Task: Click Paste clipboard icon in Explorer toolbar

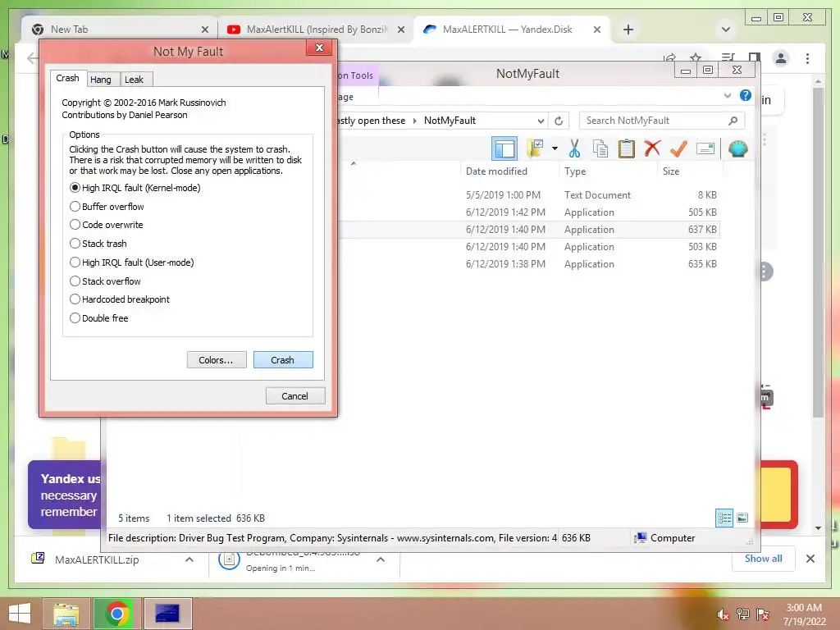Action: (626, 149)
